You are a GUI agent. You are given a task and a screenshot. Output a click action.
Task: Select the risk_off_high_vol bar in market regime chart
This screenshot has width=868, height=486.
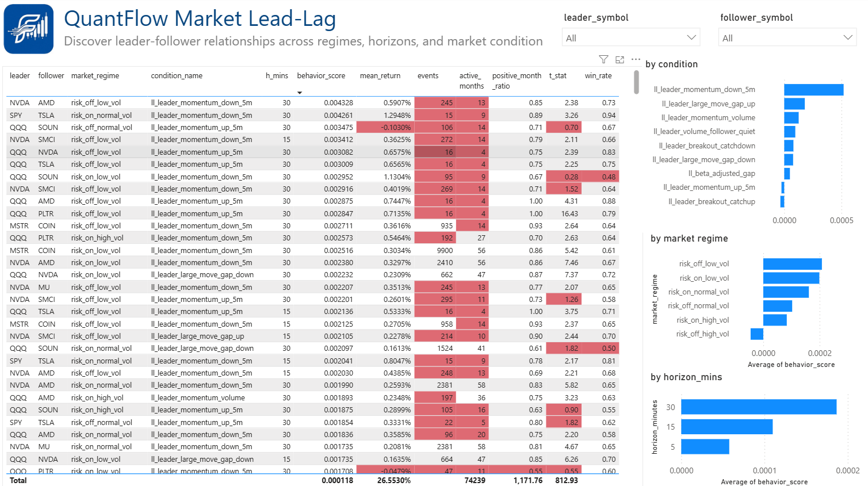click(757, 334)
